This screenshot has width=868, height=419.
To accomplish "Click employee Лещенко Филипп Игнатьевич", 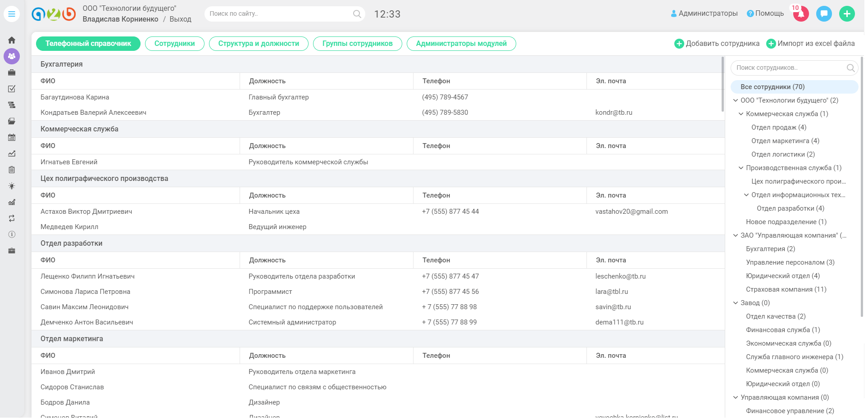I will [87, 276].
